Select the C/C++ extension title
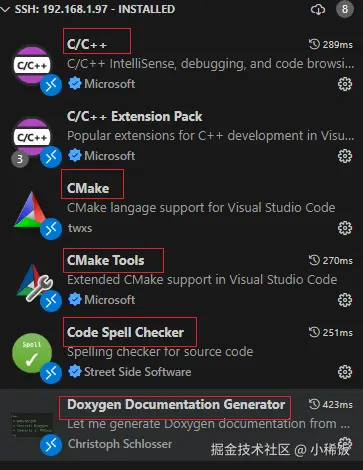The width and height of the screenshot is (363, 470). tap(87, 44)
